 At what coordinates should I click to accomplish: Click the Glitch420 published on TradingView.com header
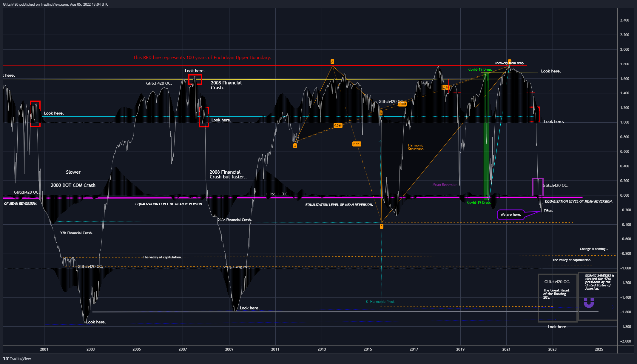click(55, 4)
